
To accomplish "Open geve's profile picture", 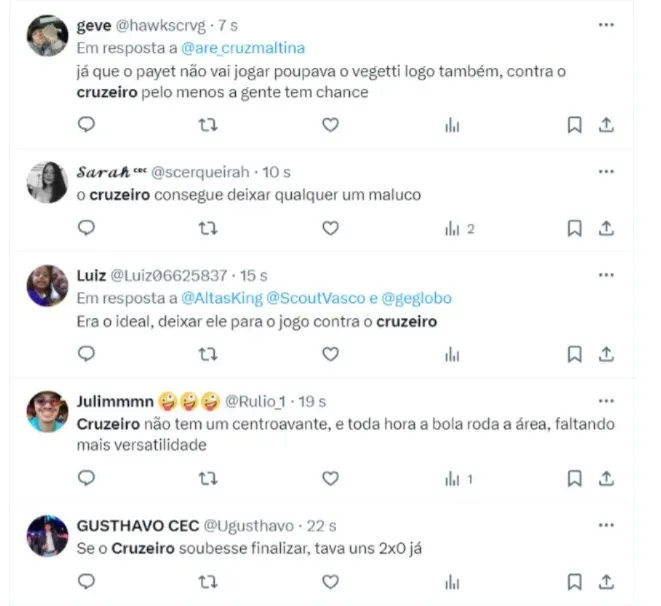I will click(x=47, y=36).
